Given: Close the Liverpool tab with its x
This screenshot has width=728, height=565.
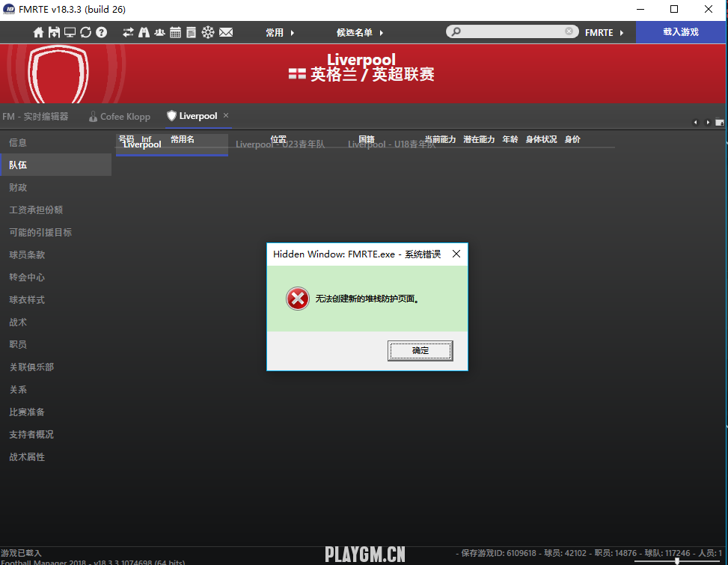Looking at the screenshot, I should click(x=226, y=115).
